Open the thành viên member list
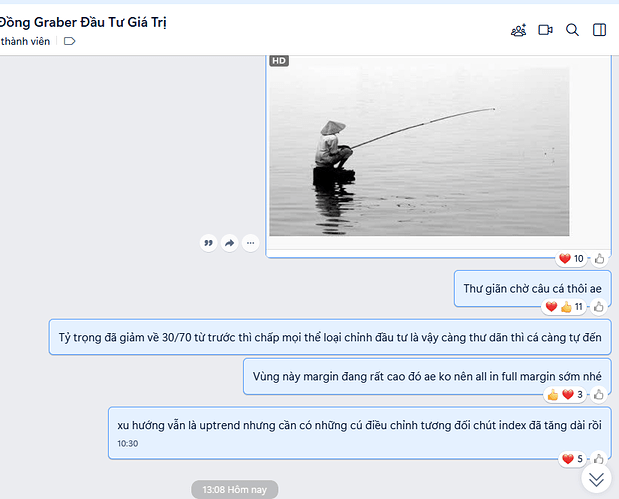Screen dimensions: 619x499 tap(26, 41)
